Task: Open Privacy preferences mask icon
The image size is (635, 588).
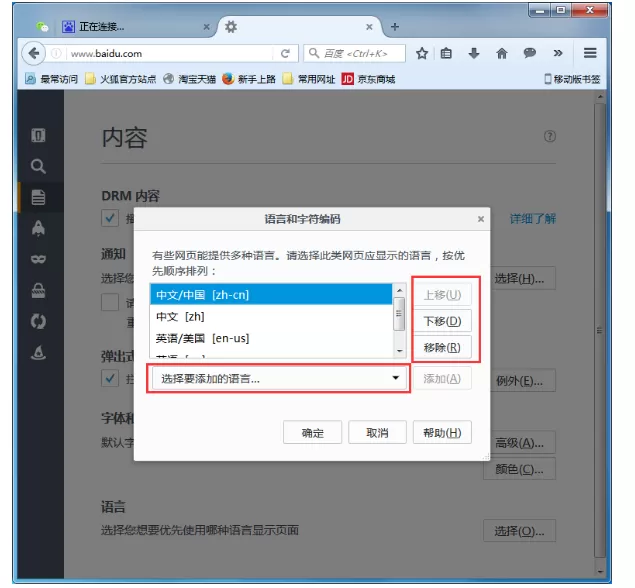Action: (x=38, y=259)
